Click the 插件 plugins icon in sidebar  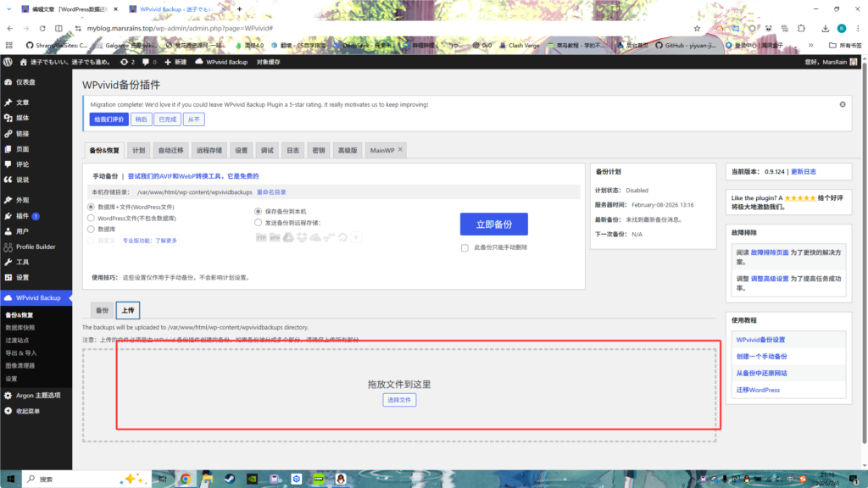click(x=8, y=216)
